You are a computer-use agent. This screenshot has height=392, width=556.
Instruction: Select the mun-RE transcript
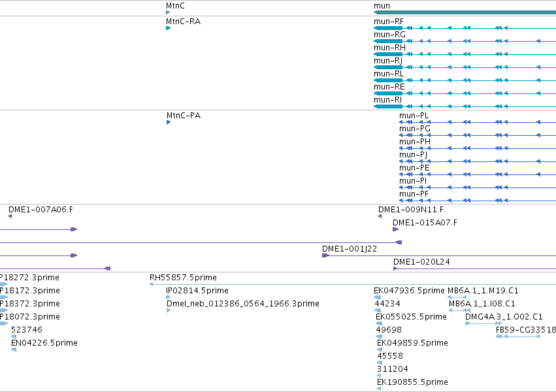[x=465, y=93]
